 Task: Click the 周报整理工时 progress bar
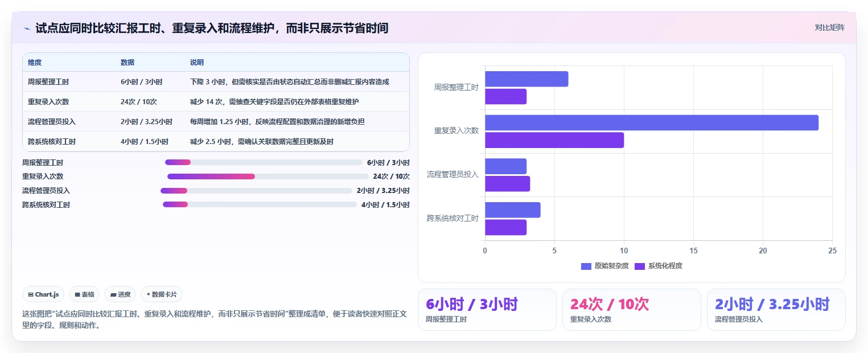pos(264,162)
